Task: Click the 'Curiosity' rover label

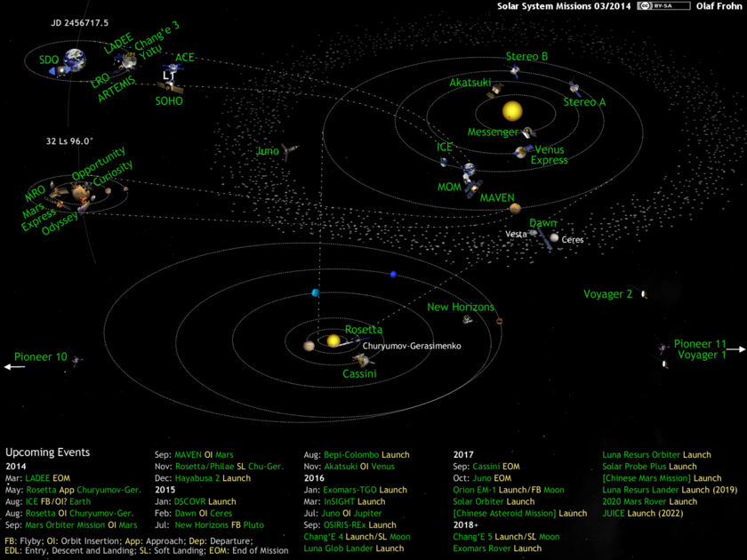Action: [x=113, y=172]
